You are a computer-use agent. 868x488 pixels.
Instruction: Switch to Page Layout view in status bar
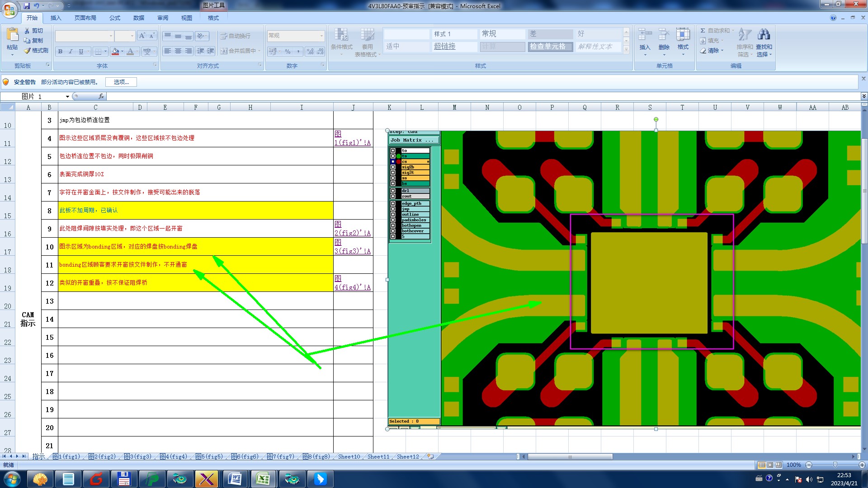(x=770, y=465)
